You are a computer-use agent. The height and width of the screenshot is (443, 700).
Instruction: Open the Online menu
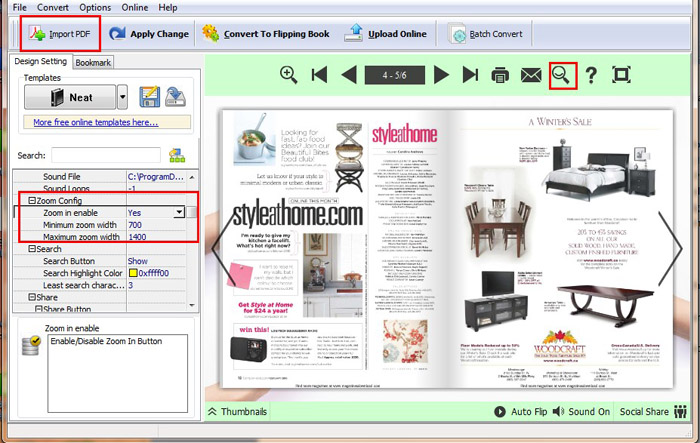135,8
